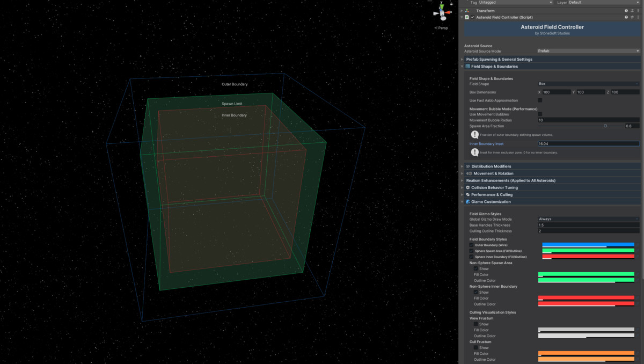Open Transform component help icon

[626, 11]
